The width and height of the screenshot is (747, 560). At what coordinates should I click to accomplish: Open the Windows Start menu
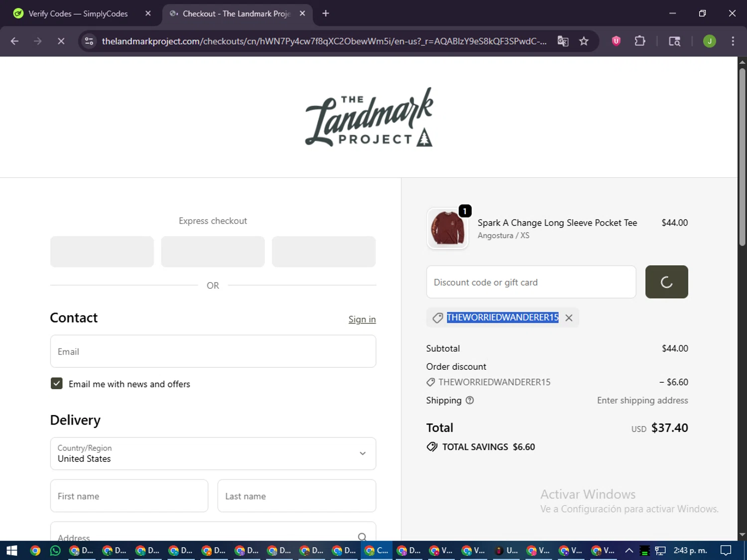[x=12, y=551]
